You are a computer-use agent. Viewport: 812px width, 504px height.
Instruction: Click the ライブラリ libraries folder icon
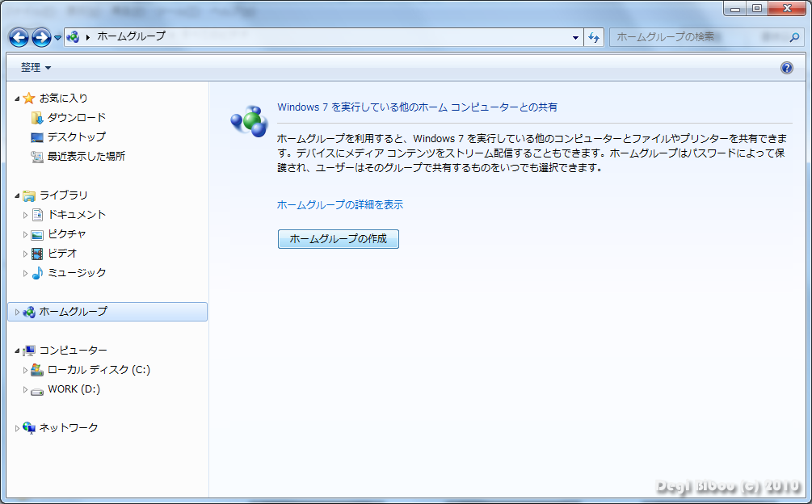click(29, 195)
